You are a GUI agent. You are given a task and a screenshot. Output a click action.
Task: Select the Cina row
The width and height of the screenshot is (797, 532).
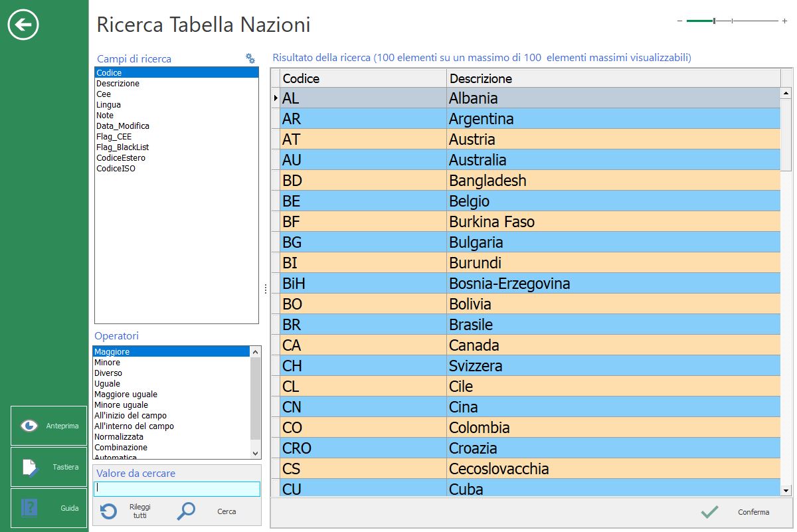(x=525, y=407)
